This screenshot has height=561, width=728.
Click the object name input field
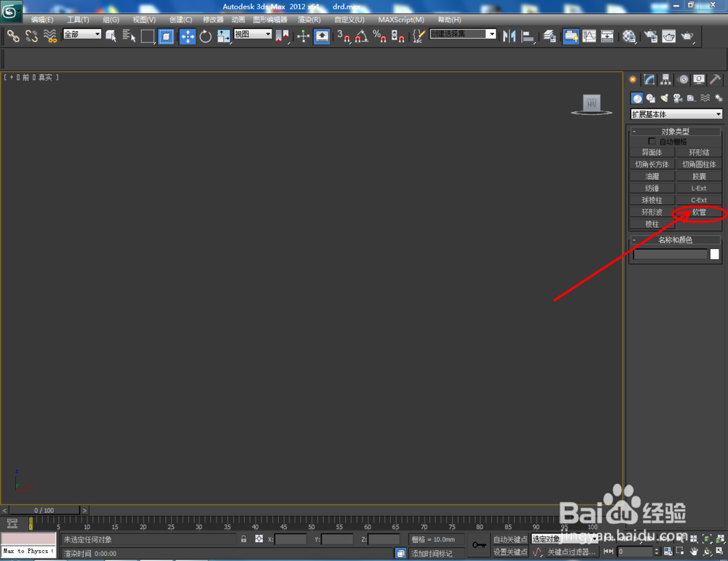click(670, 254)
